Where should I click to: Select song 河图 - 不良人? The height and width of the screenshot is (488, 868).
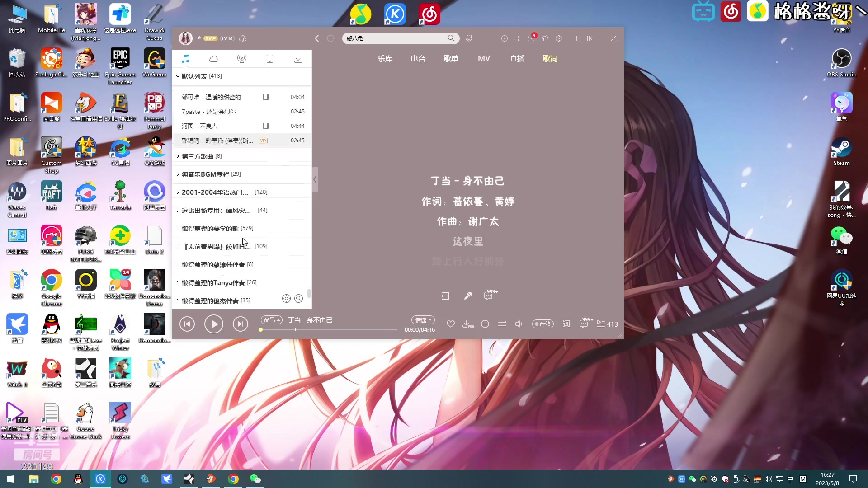(242, 126)
